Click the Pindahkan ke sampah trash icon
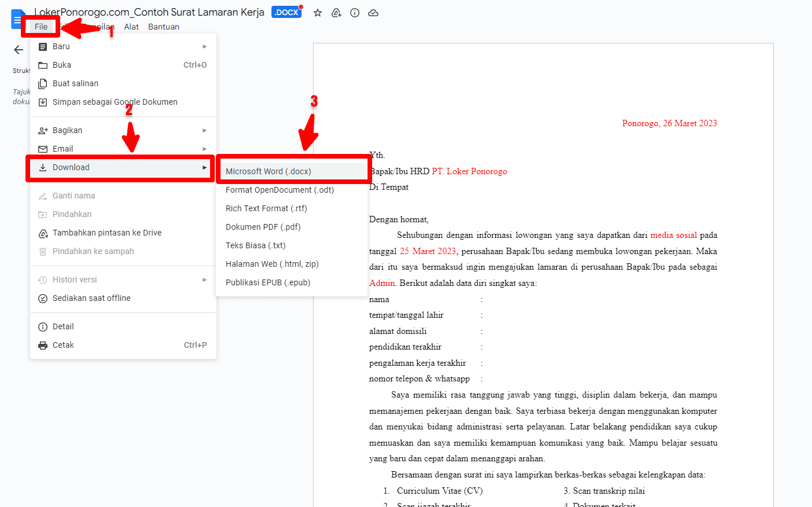This screenshot has width=812, height=507. click(43, 252)
